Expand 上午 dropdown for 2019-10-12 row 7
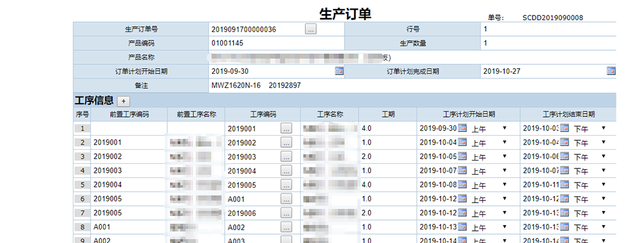This screenshot has width=644, height=243. [489, 213]
